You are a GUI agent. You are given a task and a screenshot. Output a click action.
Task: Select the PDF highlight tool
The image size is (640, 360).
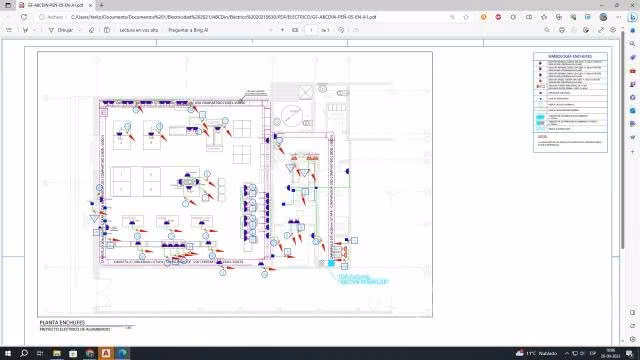pos(26,30)
